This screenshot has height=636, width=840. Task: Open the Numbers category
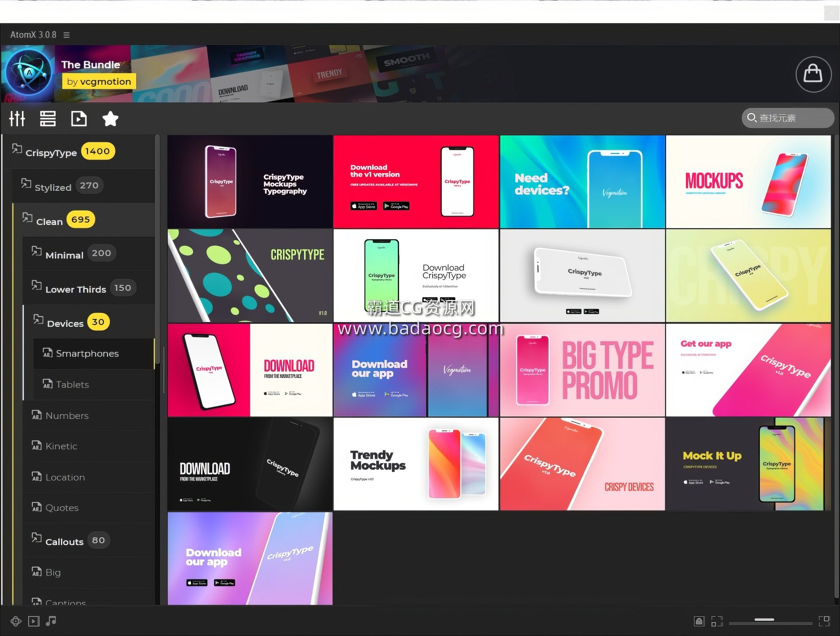tap(89, 416)
